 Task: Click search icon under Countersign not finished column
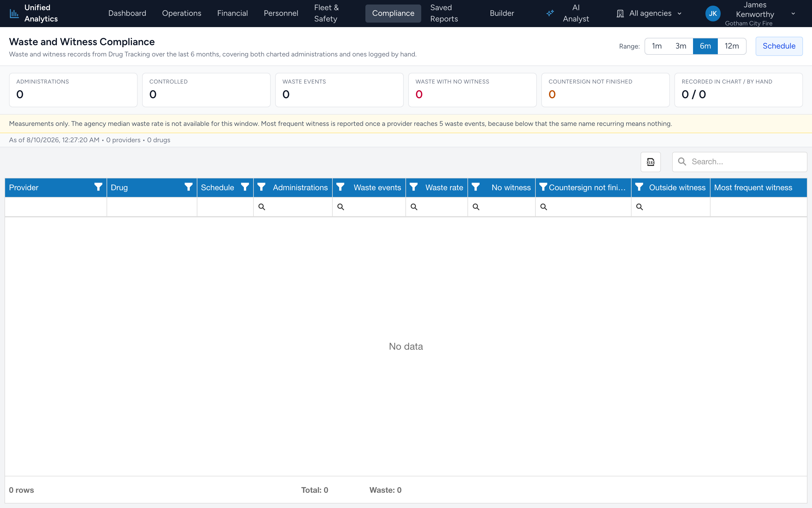coord(544,207)
